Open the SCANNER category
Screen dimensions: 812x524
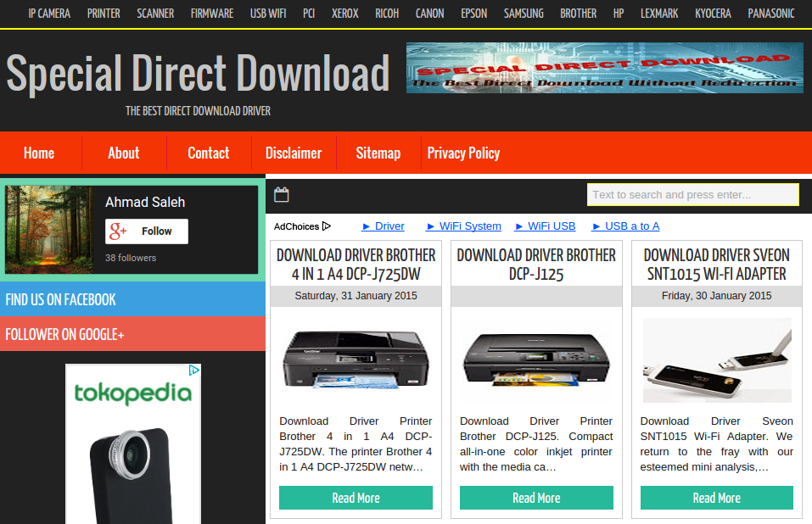coord(155,14)
